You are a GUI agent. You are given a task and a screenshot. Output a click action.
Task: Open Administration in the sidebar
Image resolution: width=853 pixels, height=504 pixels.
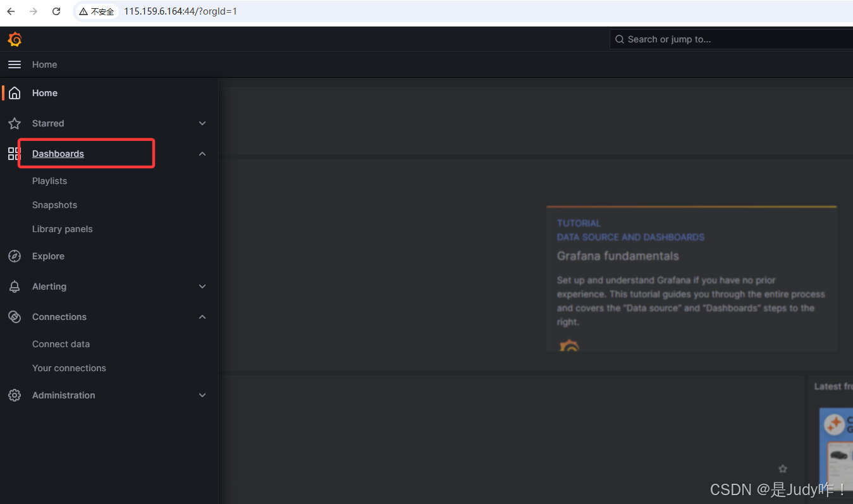pos(64,395)
